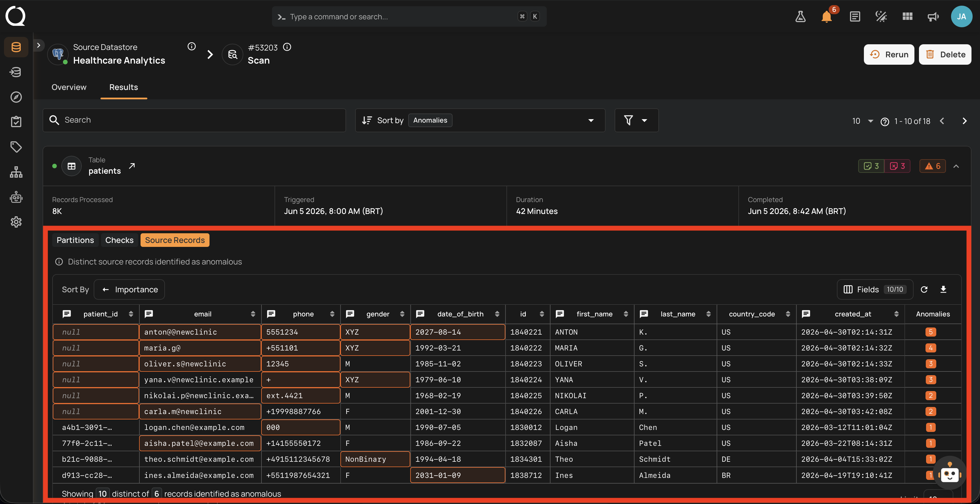980x504 pixels.
Task: Open the page size 10 dropdown
Action: click(862, 121)
